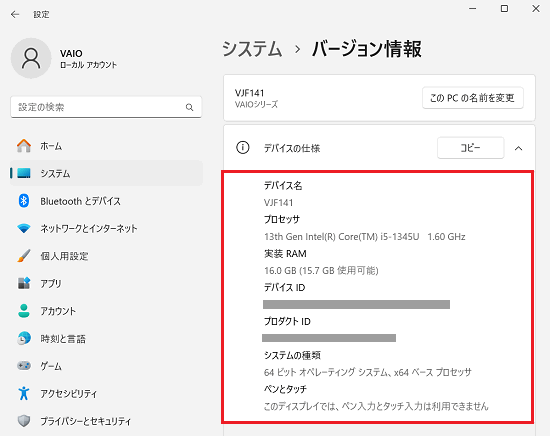Click the Wi-Fi network icon in sidebar
Image resolution: width=550 pixels, height=436 pixels.
24,229
